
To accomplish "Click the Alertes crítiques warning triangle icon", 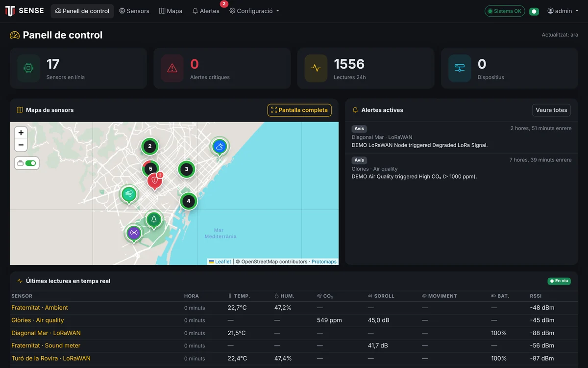I will click(x=172, y=68).
